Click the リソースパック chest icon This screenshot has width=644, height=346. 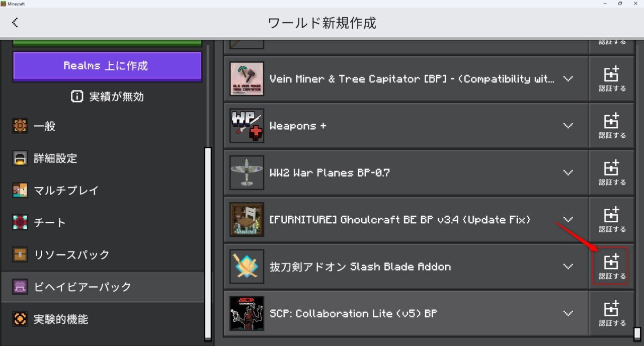click(x=20, y=255)
